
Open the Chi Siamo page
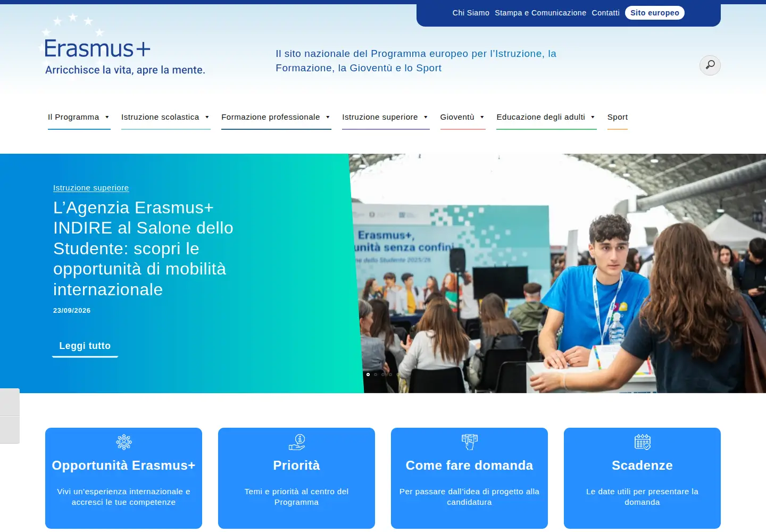[x=471, y=13]
